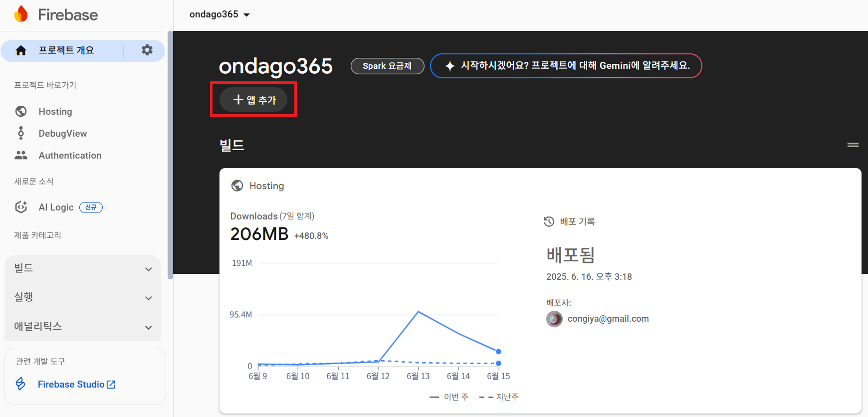Collapse the 빌드 section with the bar icon
This screenshot has height=417, width=868.
click(x=853, y=145)
